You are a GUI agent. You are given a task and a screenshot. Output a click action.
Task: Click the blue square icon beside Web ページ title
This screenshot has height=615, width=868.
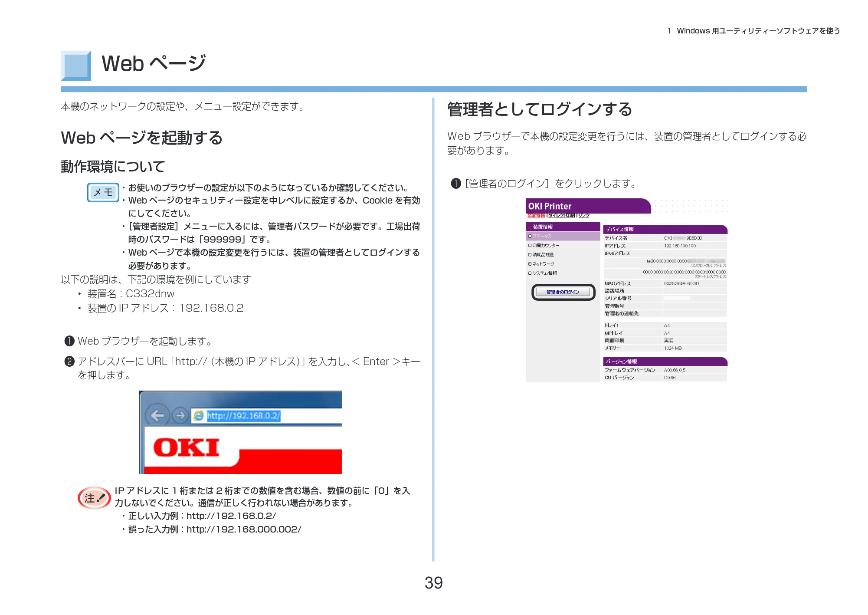click(x=76, y=66)
